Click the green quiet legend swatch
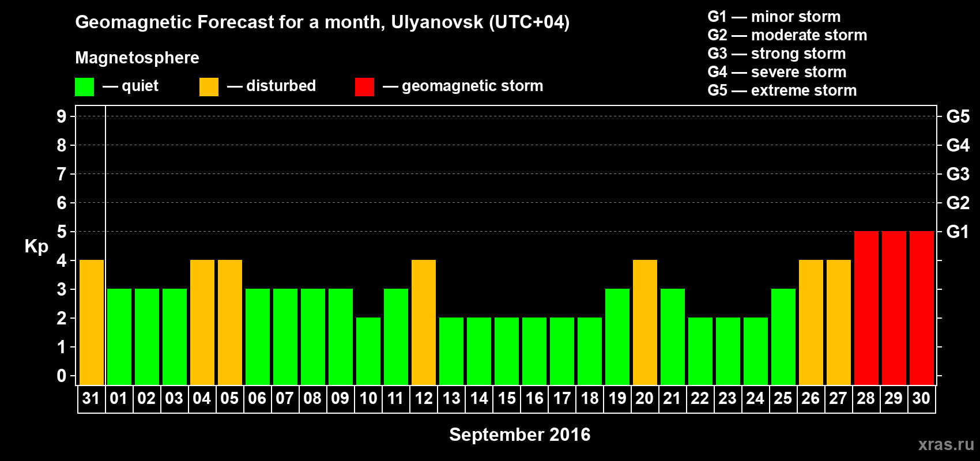Image resolution: width=980 pixels, height=461 pixels. click(x=84, y=87)
